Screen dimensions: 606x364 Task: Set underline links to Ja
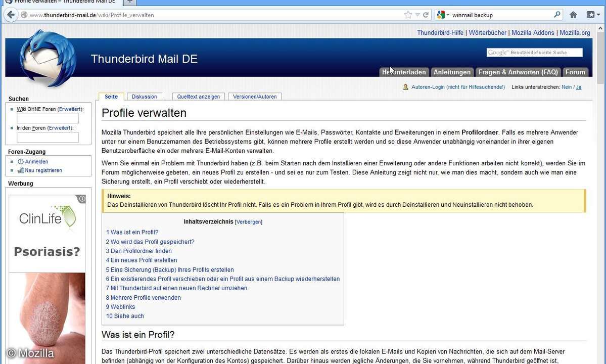[579, 87]
